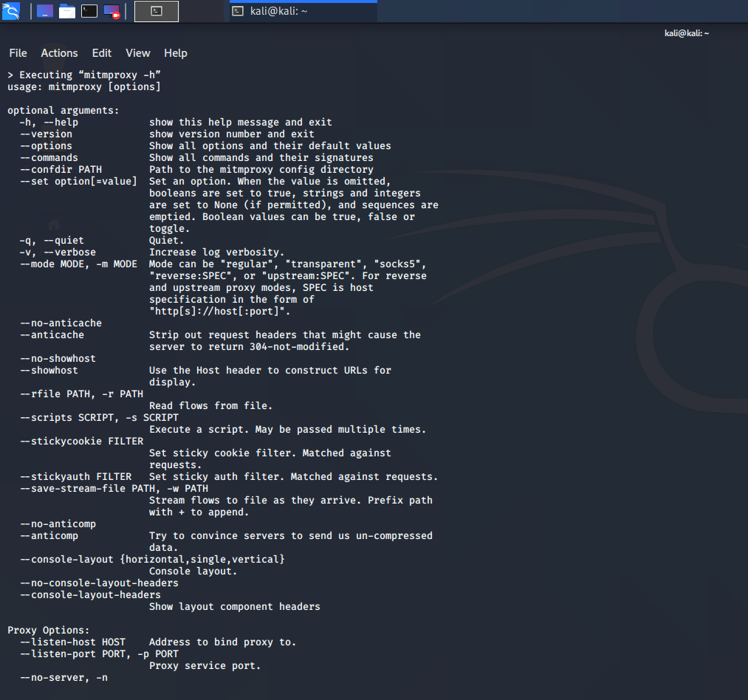Click '--console-layout {horizontal,single,vertical}' text

[x=152, y=559]
